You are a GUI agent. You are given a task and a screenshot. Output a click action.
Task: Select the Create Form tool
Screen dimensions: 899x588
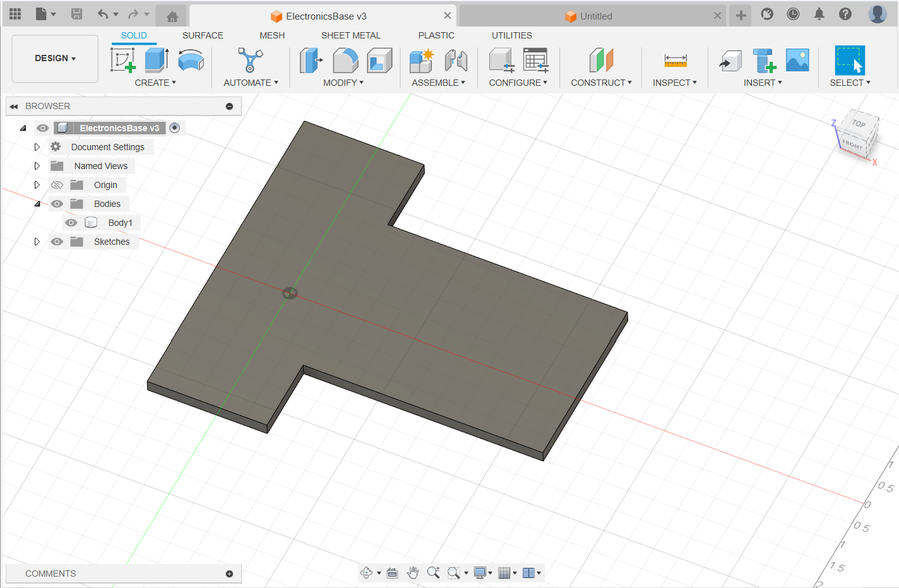click(191, 61)
